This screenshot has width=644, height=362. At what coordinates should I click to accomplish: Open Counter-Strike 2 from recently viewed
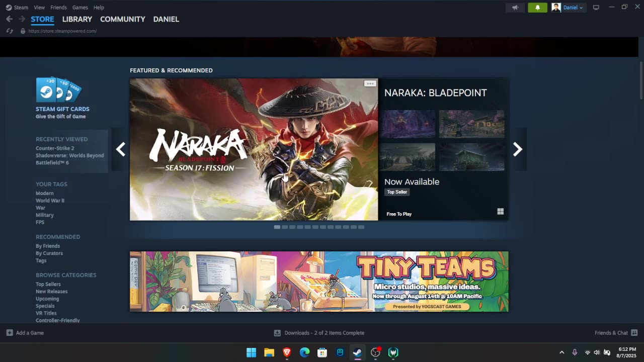pyautogui.click(x=55, y=148)
